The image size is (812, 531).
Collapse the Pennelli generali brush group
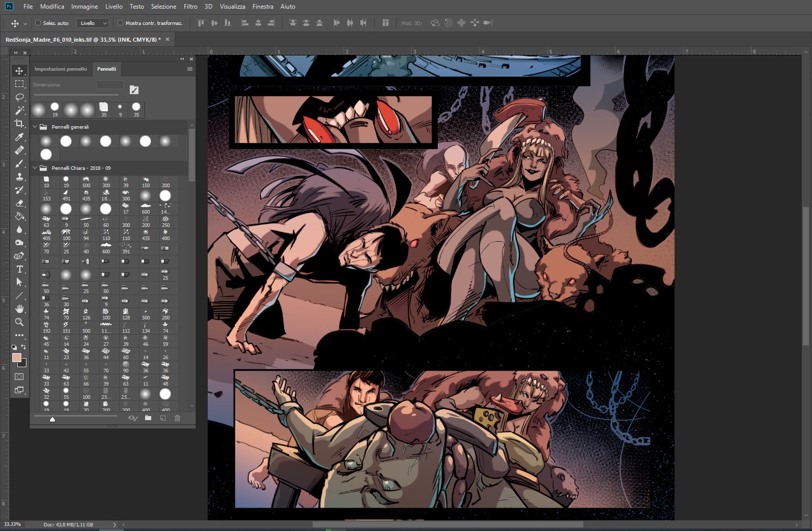[35, 127]
